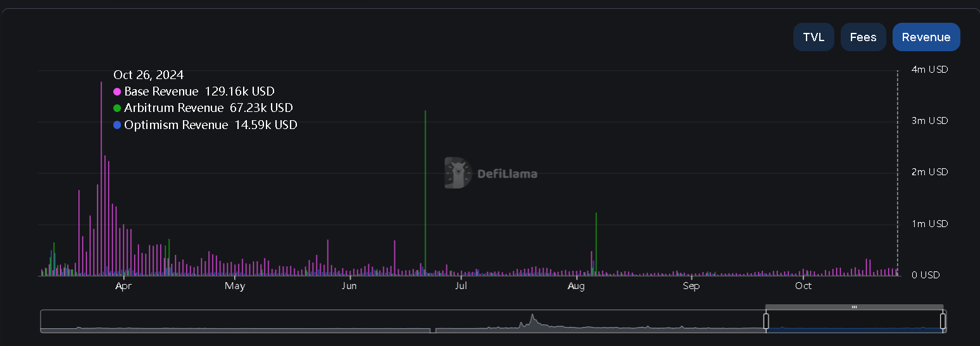Click the 'Sep' x-axis label

click(691, 286)
